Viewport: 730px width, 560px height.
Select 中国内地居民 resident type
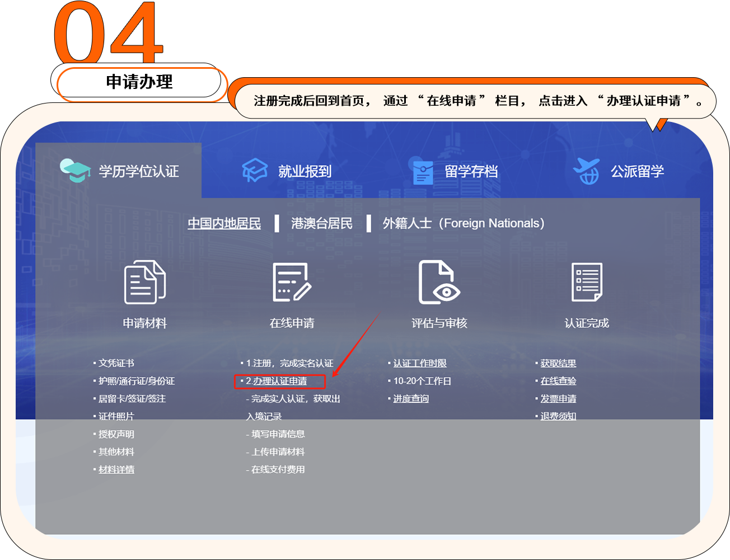[x=224, y=223]
